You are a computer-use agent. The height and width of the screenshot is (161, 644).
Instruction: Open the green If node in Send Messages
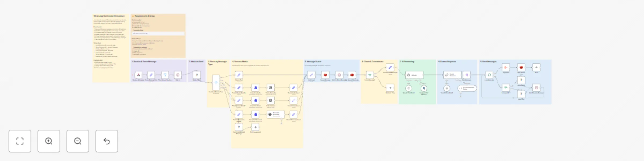click(x=506, y=88)
